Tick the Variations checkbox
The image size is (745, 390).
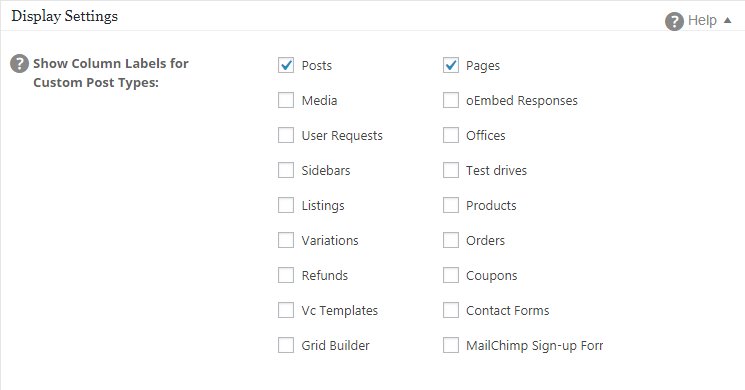click(x=286, y=240)
